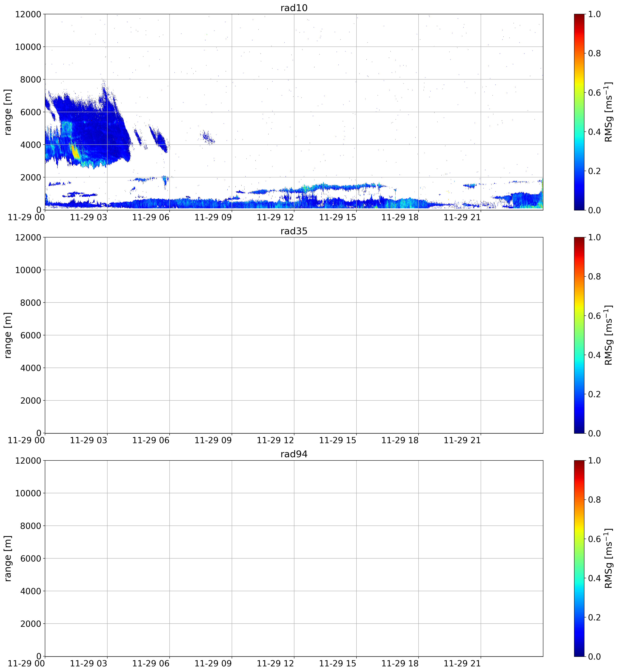Click the rad10 plot title
Image resolution: width=618 pixels, height=672 pixels.
point(294,8)
